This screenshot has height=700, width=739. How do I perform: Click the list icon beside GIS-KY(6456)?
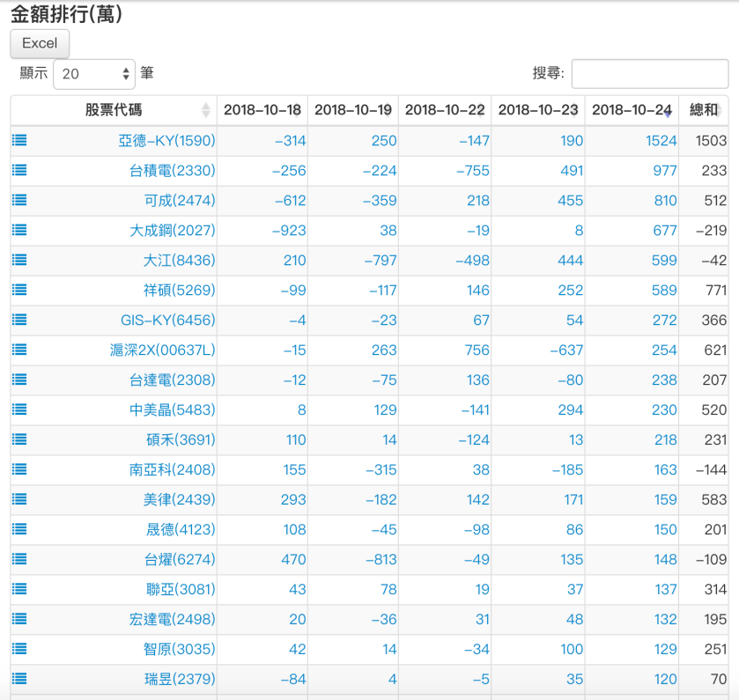point(18,320)
